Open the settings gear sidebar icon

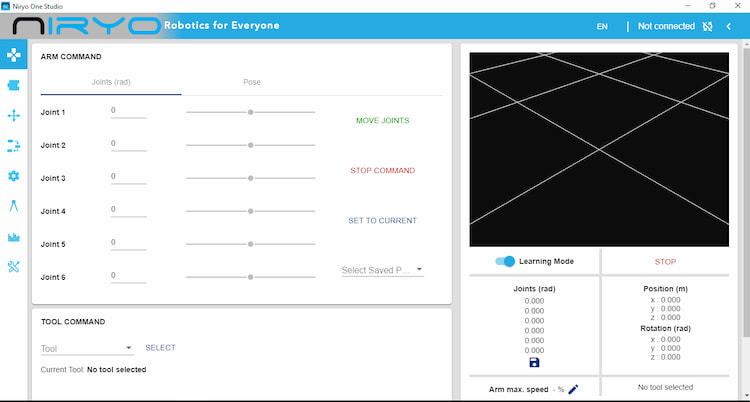[x=13, y=176]
